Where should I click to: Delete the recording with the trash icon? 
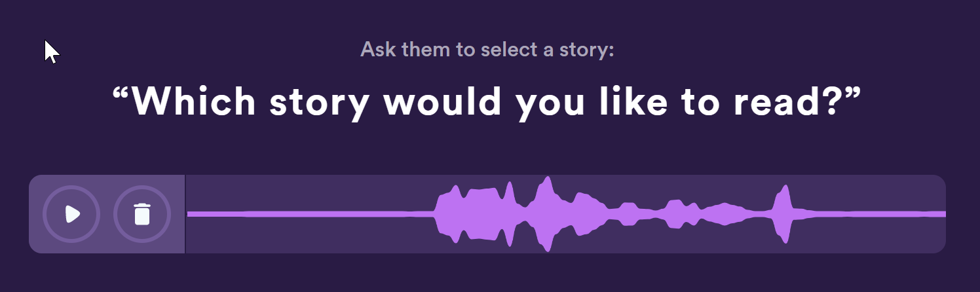click(x=142, y=214)
